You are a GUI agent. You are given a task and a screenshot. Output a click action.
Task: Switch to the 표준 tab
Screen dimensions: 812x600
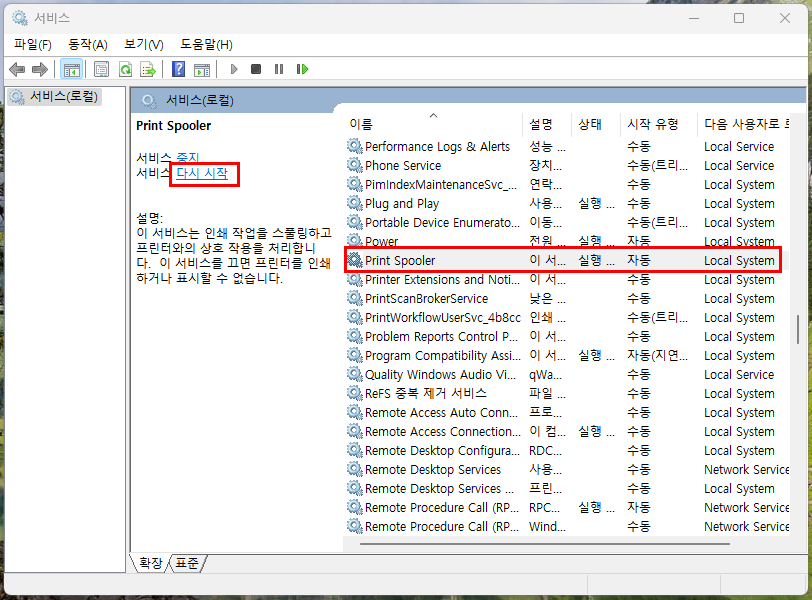coord(186,563)
